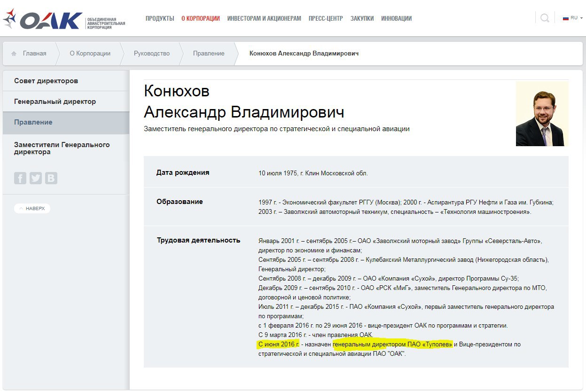Screen dimensions: 586x392
Task: Click the Трудовая деятельность label
Action: 198,240
